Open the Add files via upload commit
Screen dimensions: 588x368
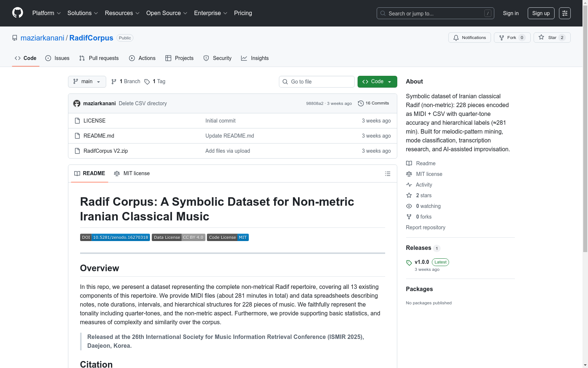[x=228, y=151]
